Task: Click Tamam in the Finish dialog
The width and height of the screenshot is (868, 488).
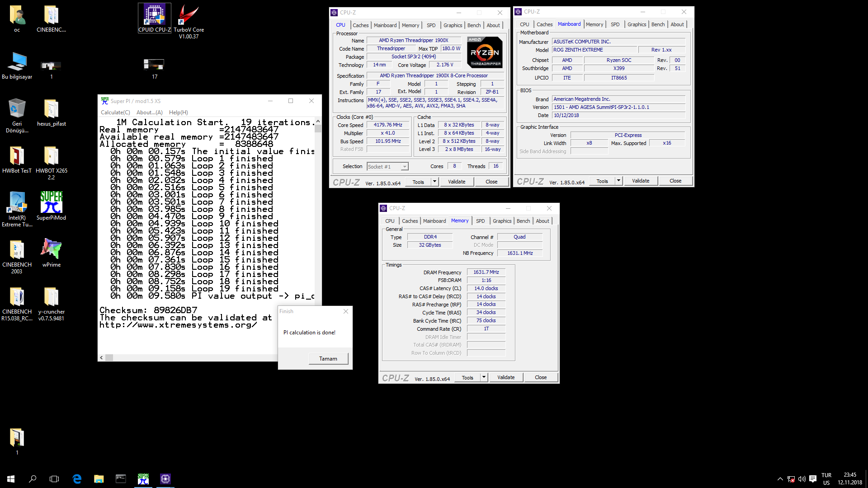Action: point(328,359)
